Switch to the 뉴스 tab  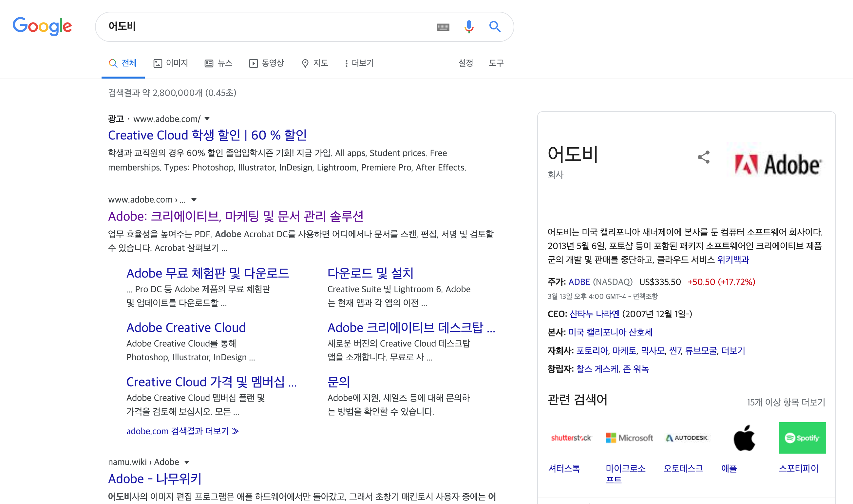click(x=218, y=63)
